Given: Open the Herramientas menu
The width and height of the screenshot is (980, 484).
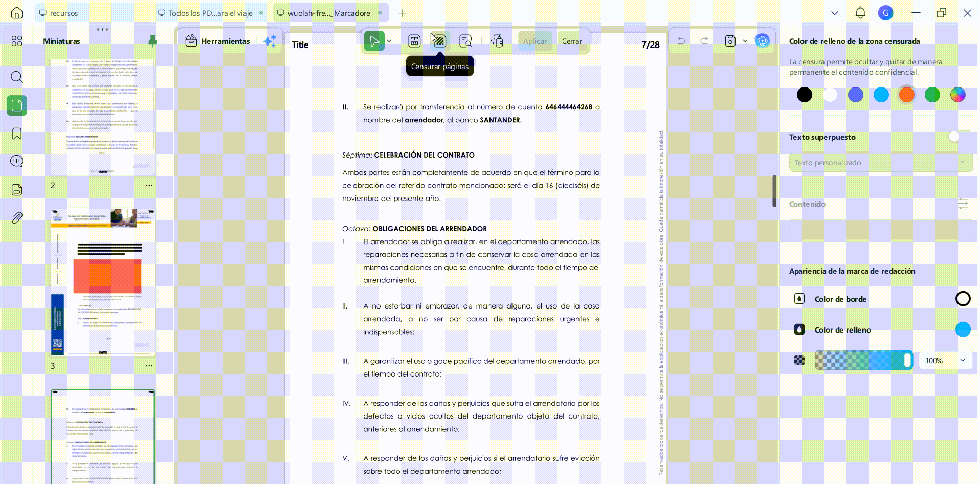Looking at the screenshot, I should click(x=218, y=41).
